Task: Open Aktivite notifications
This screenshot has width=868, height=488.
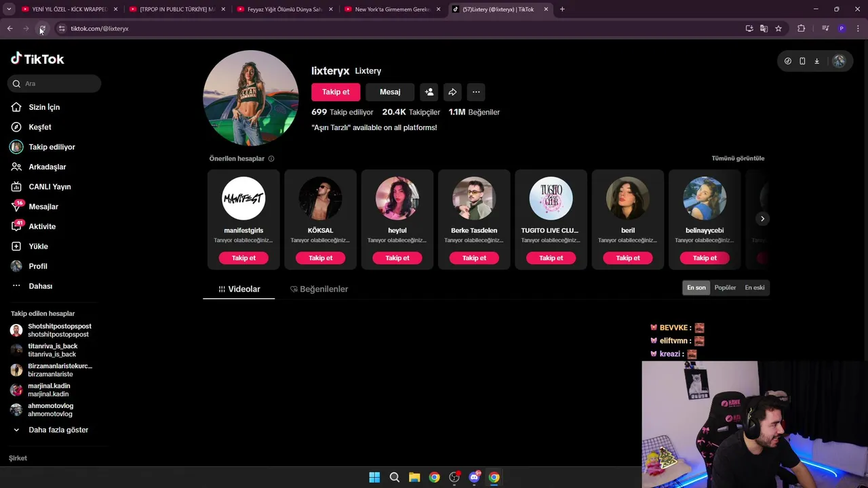Action: tap(33, 226)
